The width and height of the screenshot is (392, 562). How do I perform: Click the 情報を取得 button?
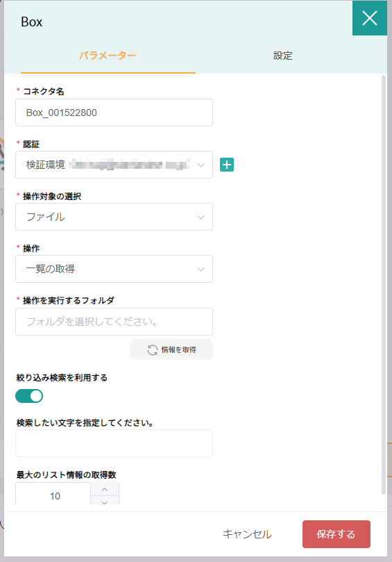pos(171,349)
